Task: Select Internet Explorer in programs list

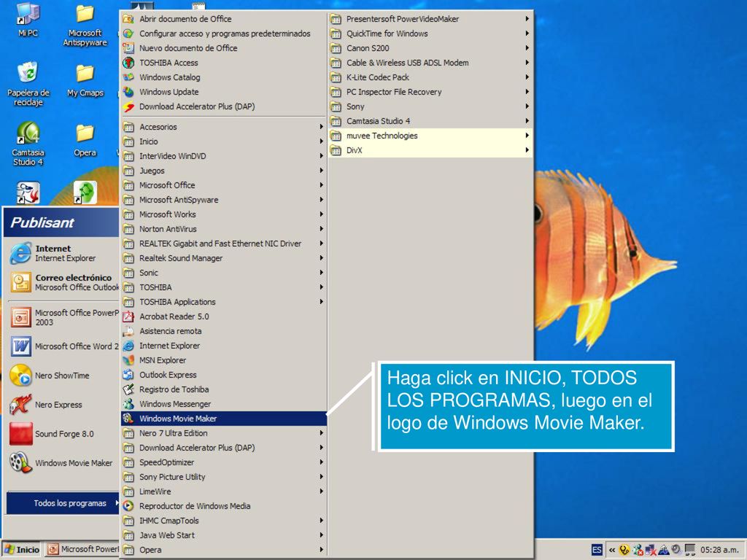Action: [x=223, y=346]
